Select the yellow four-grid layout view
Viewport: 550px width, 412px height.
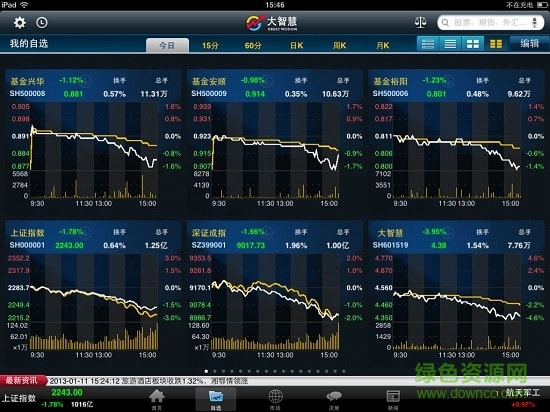pyautogui.click(x=496, y=44)
